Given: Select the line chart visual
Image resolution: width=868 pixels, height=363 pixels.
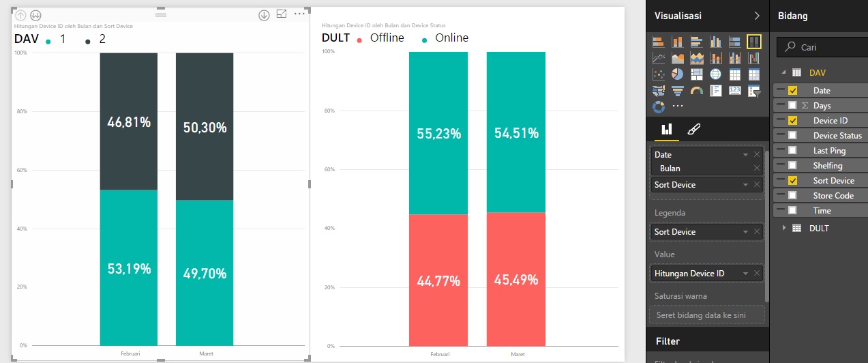Looking at the screenshot, I should [659, 59].
